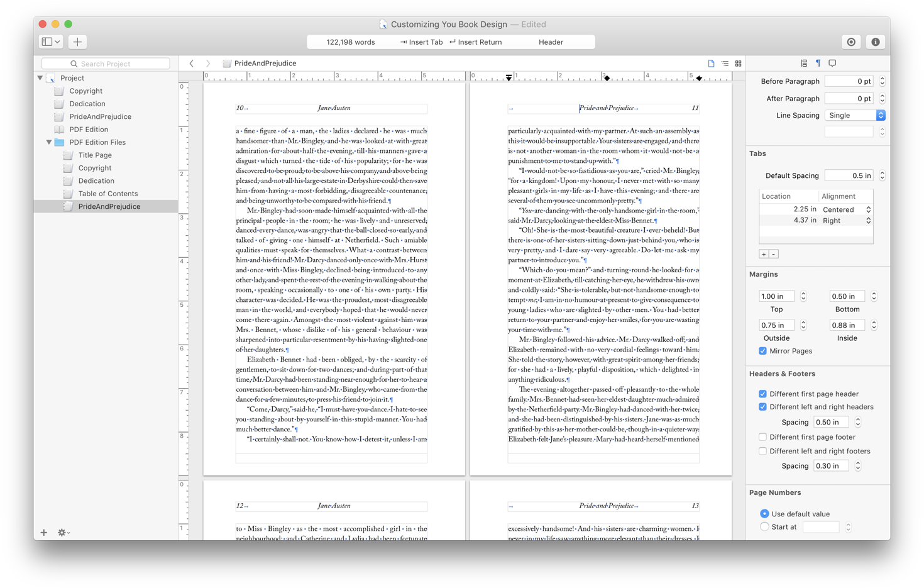Adjust the footer Spacing stepper
The height and width of the screenshot is (588, 924).
point(858,466)
